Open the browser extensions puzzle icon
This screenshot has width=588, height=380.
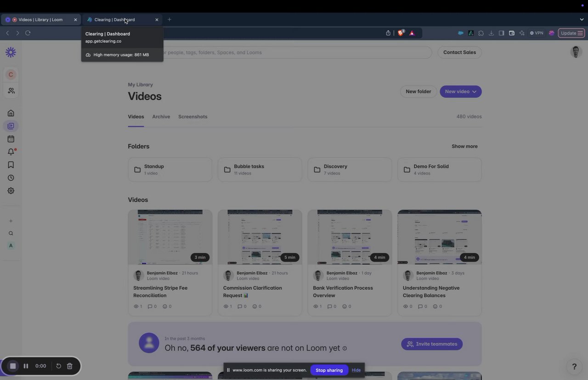[481, 33]
